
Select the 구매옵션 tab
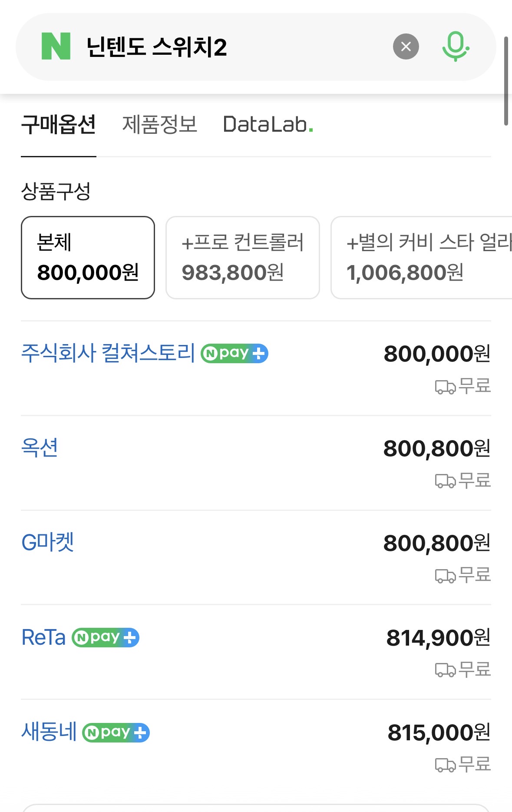click(59, 125)
